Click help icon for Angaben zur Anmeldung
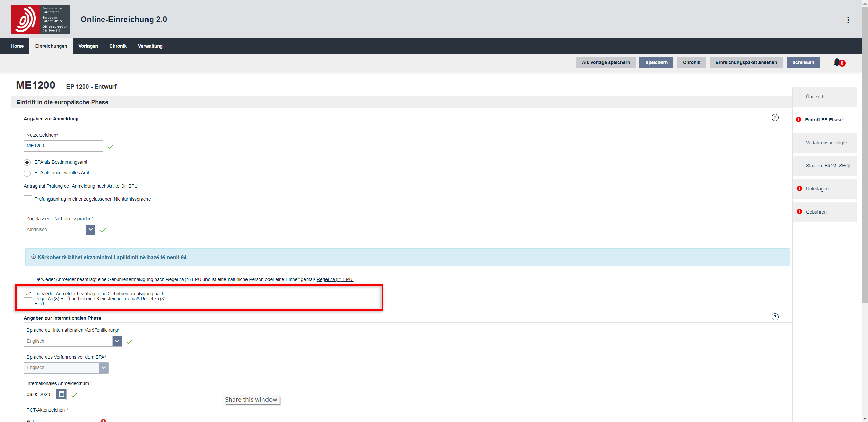Image resolution: width=868 pixels, height=422 pixels. click(775, 118)
